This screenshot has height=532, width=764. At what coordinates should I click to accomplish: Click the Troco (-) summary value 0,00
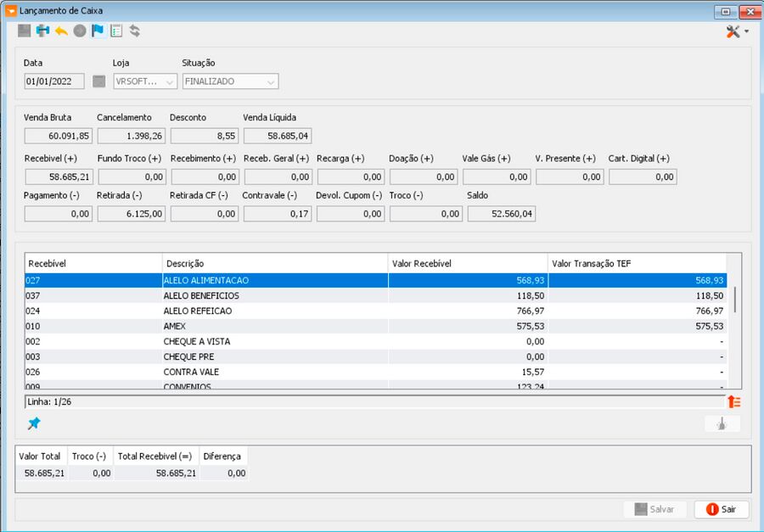91,473
